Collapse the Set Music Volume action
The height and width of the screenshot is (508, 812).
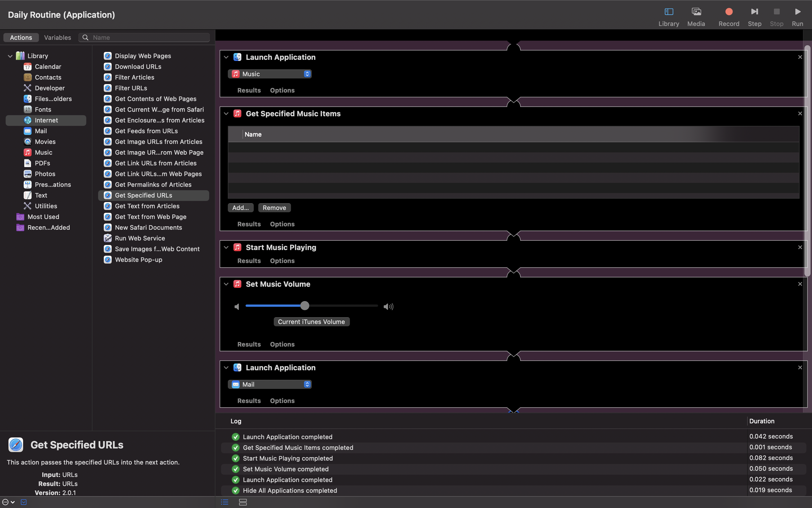[x=226, y=284]
